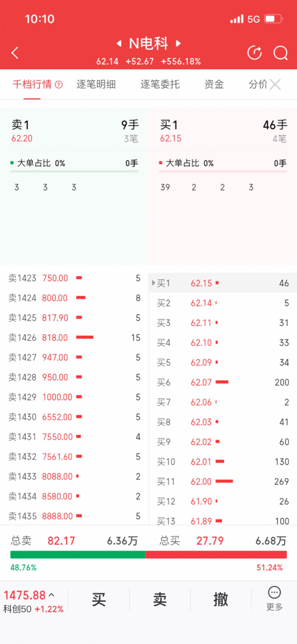Tap the 买 buy button
The image size is (297, 644).
(x=99, y=599)
